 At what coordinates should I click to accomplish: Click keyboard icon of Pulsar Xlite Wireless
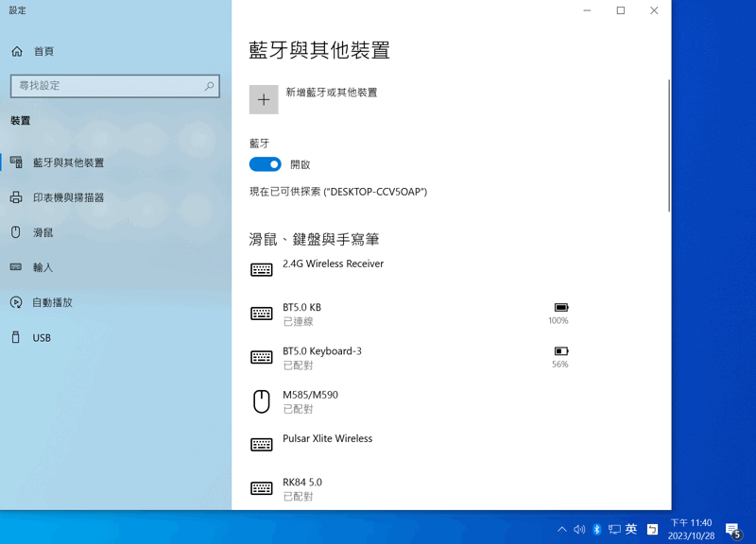262,445
